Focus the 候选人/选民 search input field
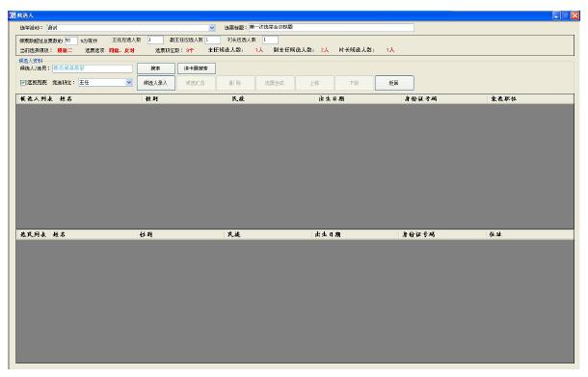Image resolution: width=588 pixels, height=377 pixels. tap(93, 68)
